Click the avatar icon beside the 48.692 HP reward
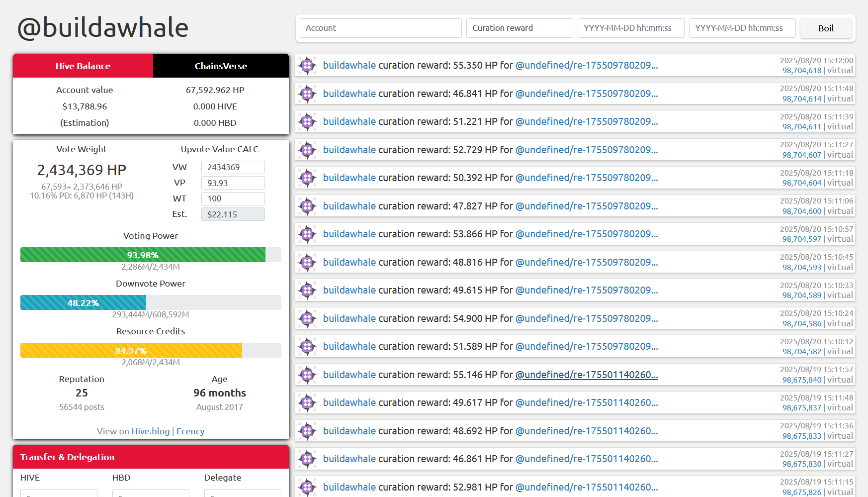Screen dimensions: 868x497 (x=307, y=431)
